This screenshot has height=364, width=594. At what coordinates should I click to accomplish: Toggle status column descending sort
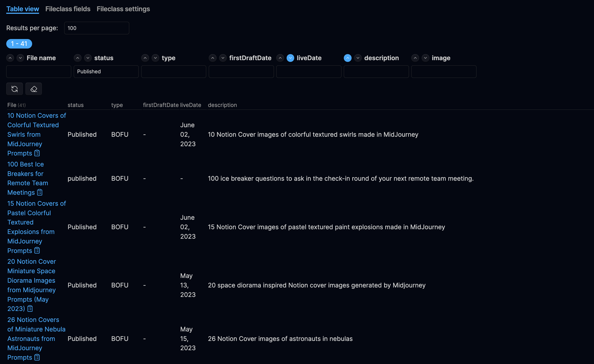click(x=88, y=58)
